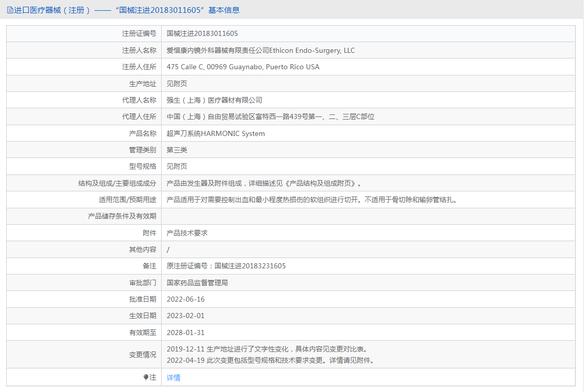Click 见附页 in the 型号规格 row

tap(177, 166)
